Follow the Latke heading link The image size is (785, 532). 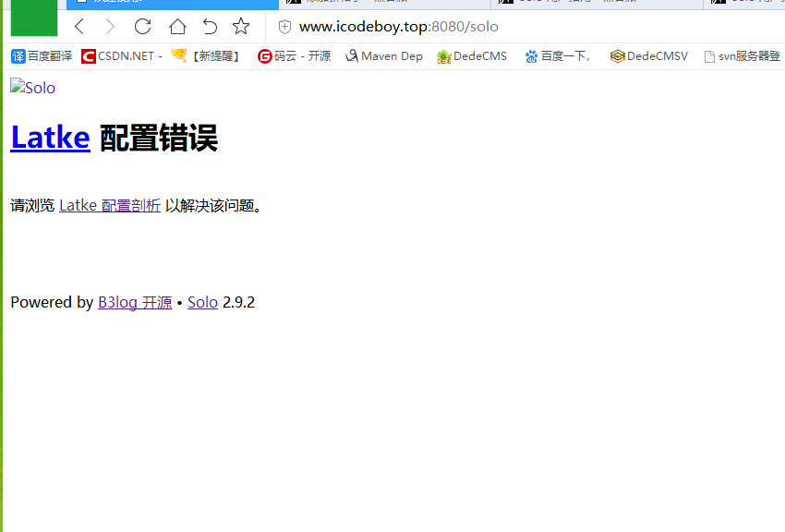51,138
